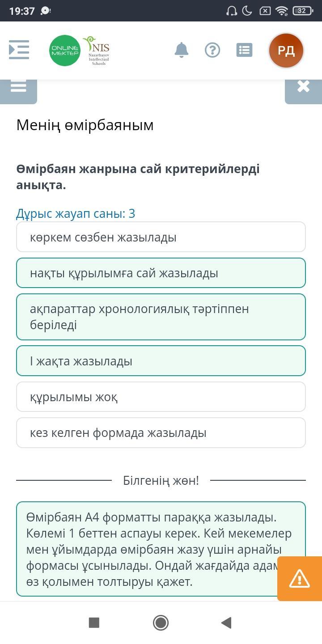
Task: Open notifications bell
Action: pyautogui.click(x=181, y=50)
